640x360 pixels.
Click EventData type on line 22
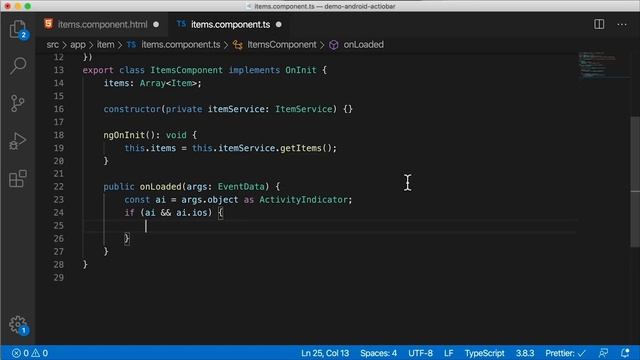tap(241, 187)
